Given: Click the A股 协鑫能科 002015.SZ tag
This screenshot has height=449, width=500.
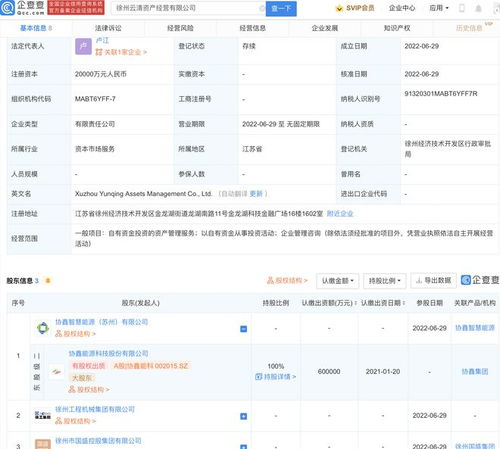Looking at the screenshot, I should (x=151, y=366).
